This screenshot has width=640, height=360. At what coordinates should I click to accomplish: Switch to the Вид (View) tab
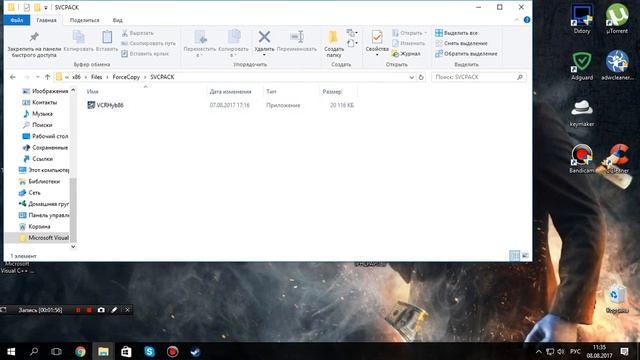[x=118, y=20]
